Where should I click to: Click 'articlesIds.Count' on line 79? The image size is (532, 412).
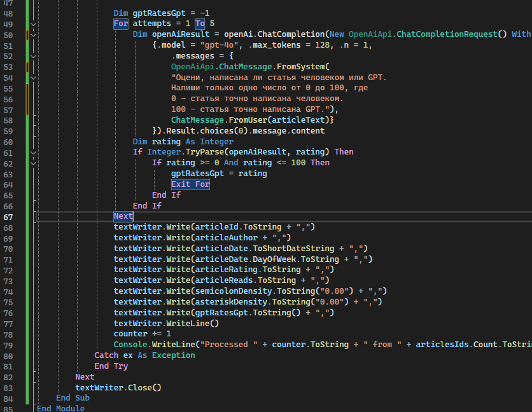point(456,345)
